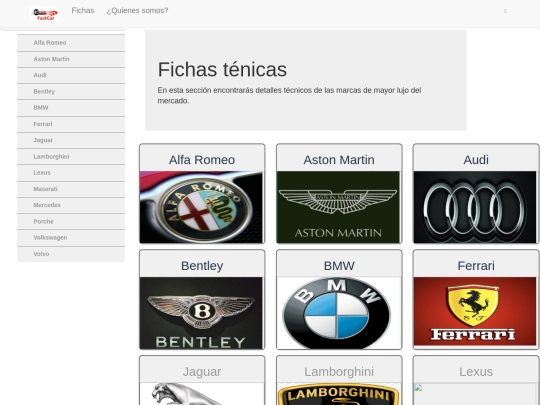The height and width of the screenshot is (405, 540).
Task: Open Volvo from the sidebar list
Action: click(71, 254)
